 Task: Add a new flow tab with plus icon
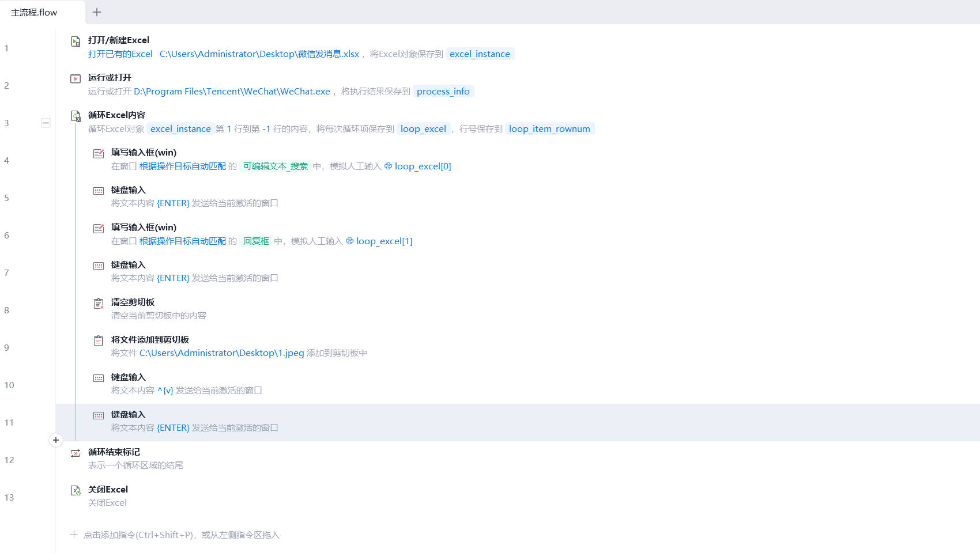pos(97,12)
